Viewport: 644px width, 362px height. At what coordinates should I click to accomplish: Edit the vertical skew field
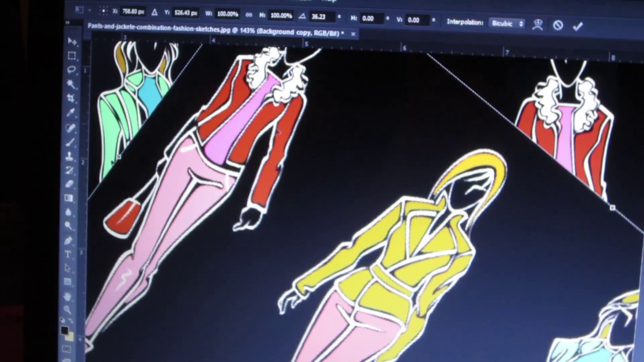click(x=417, y=20)
